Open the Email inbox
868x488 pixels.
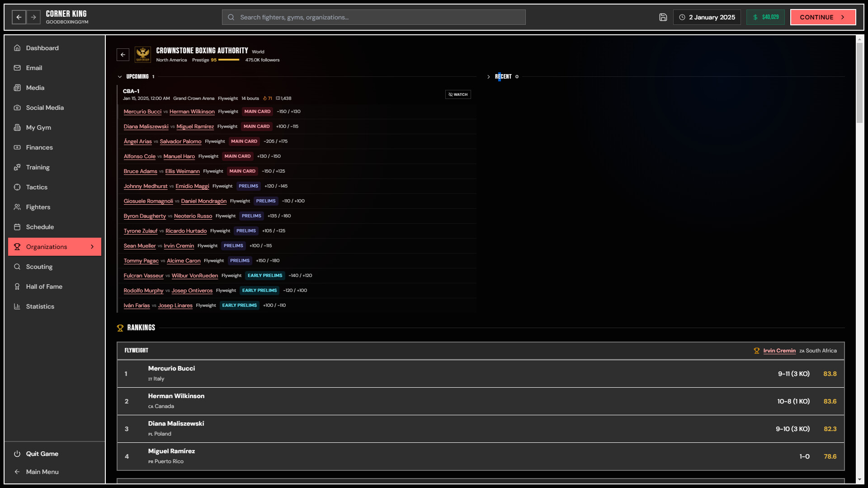coord(34,68)
